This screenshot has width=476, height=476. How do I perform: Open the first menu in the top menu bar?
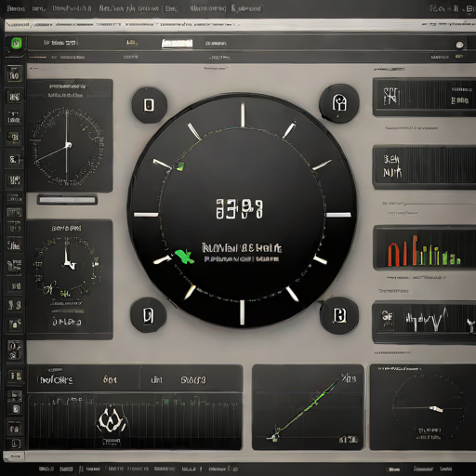(16, 8)
